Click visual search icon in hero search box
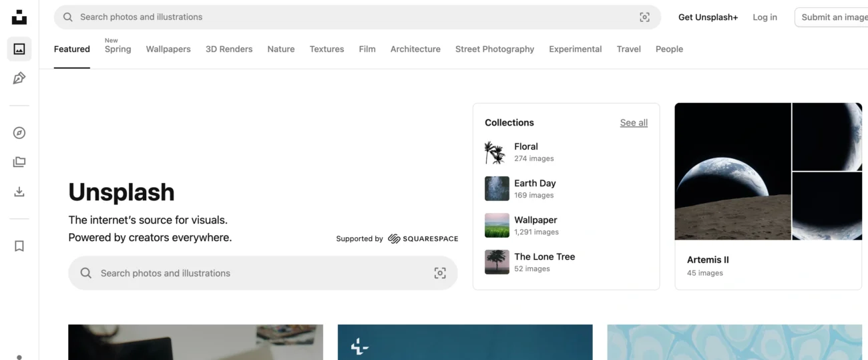 (x=440, y=273)
